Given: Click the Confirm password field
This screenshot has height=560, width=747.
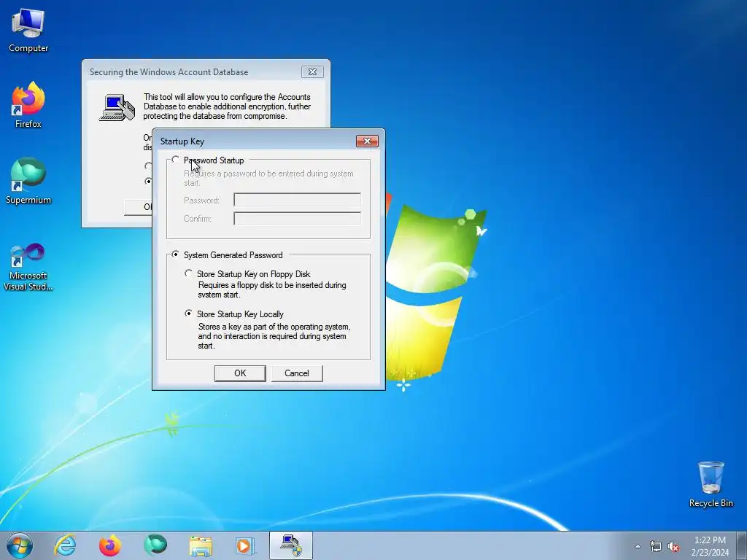Looking at the screenshot, I should tap(298, 219).
